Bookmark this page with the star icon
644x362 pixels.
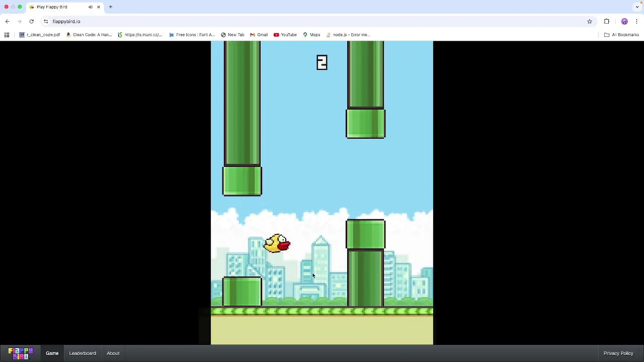click(590, 22)
